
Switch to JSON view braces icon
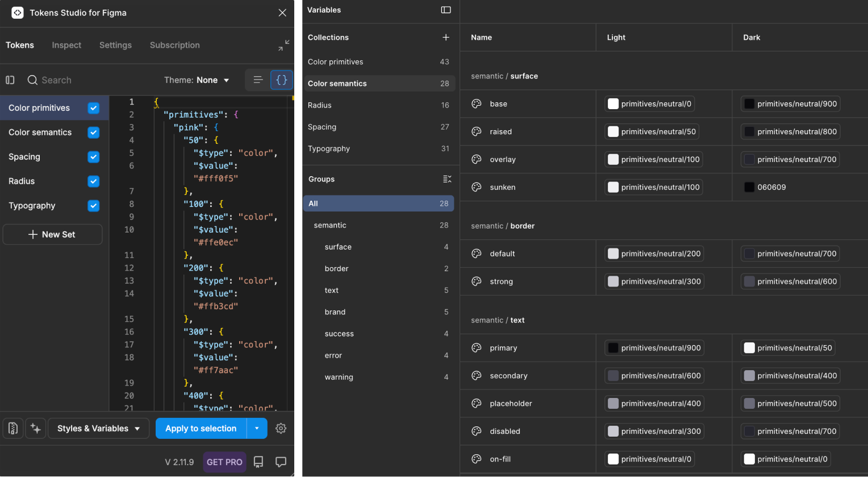point(282,80)
